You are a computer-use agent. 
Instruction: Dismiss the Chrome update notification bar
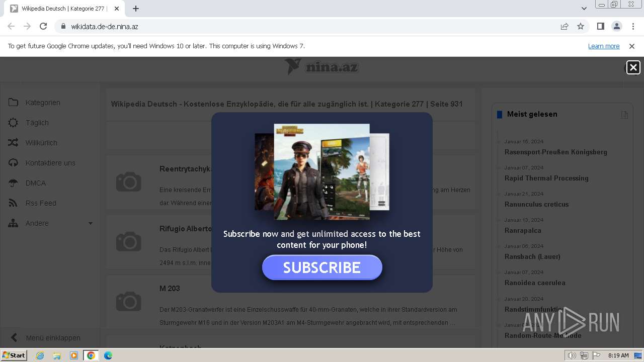632,46
